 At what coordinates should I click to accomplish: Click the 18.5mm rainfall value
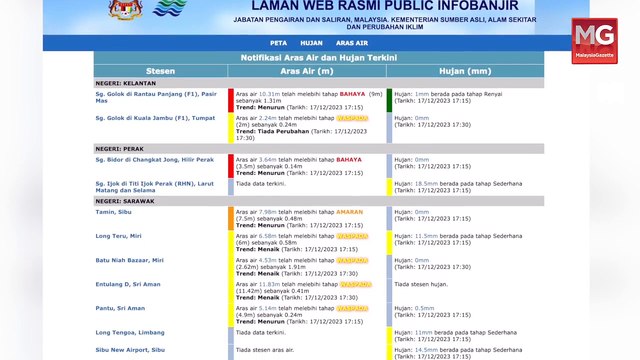pyautogui.click(x=426, y=184)
